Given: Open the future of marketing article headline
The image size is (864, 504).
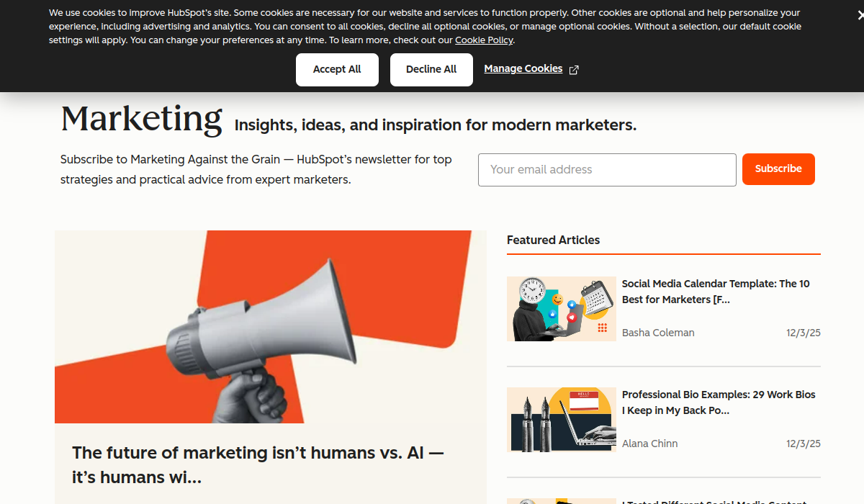Looking at the screenshot, I should click(x=258, y=464).
